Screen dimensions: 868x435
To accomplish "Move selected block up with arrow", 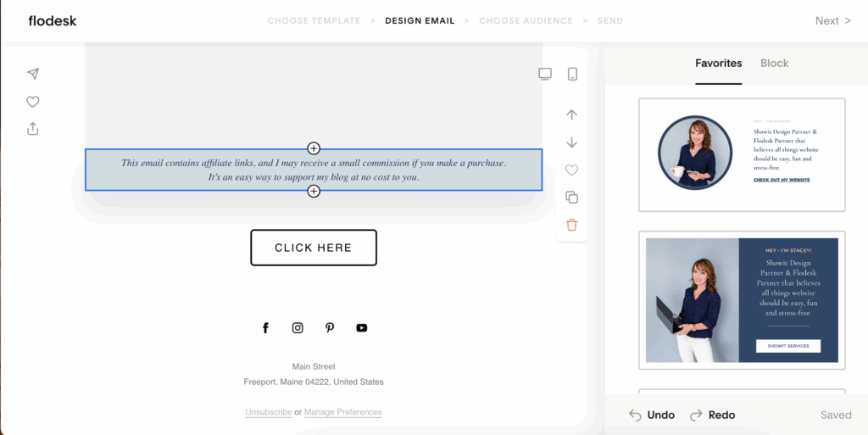I will coord(571,114).
